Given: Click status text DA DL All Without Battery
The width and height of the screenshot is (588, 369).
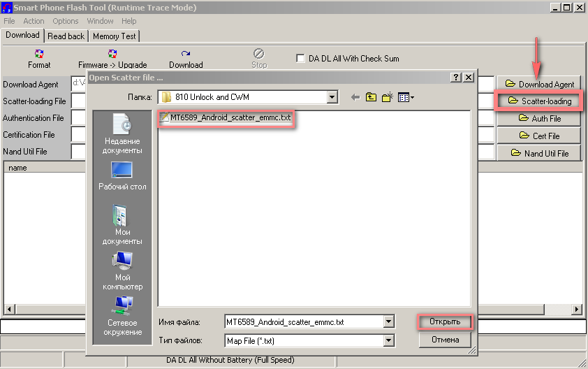Looking at the screenshot, I should [x=230, y=360].
